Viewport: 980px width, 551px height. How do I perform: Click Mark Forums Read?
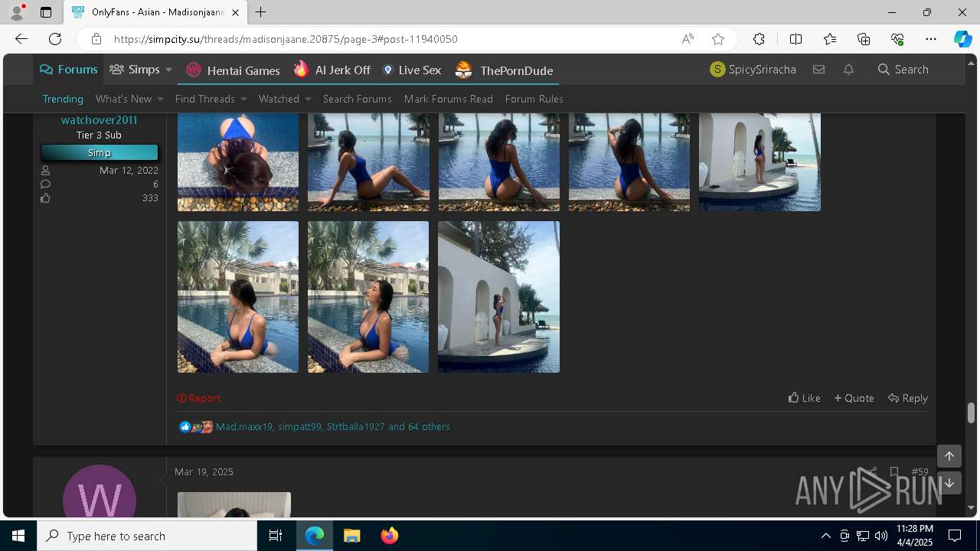tap(448, 99)
